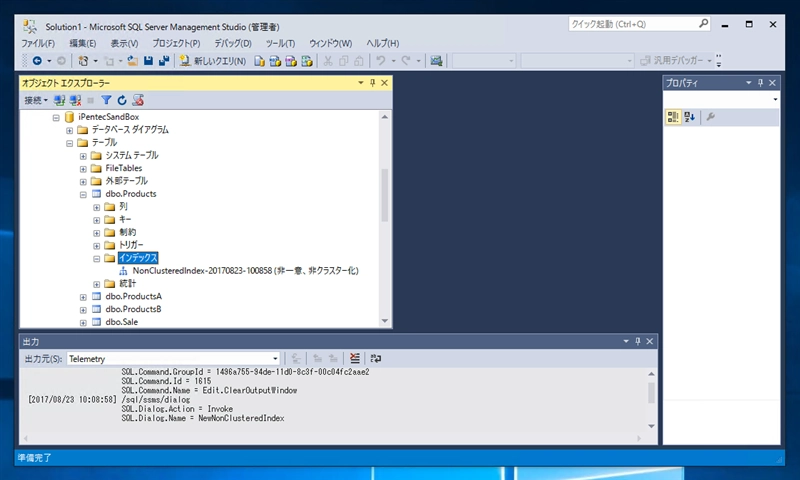Image resolution: width=800 pixels, height=480 pixels.
Task: Open the 接続 dropdown in Object Explorer
Action: 36,100
